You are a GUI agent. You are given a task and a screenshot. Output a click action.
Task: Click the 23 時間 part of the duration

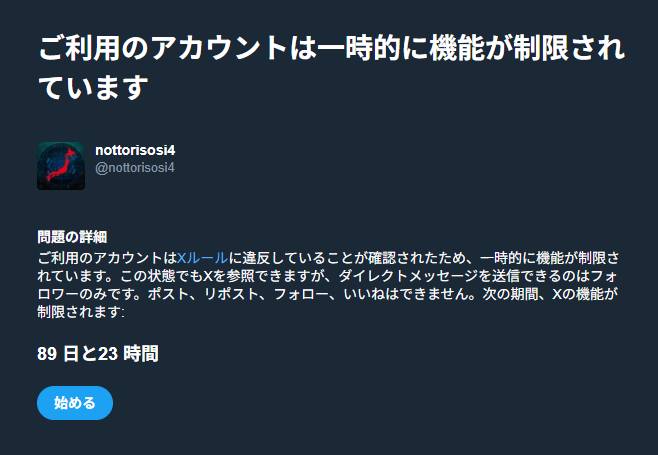(x=128, y=354)
